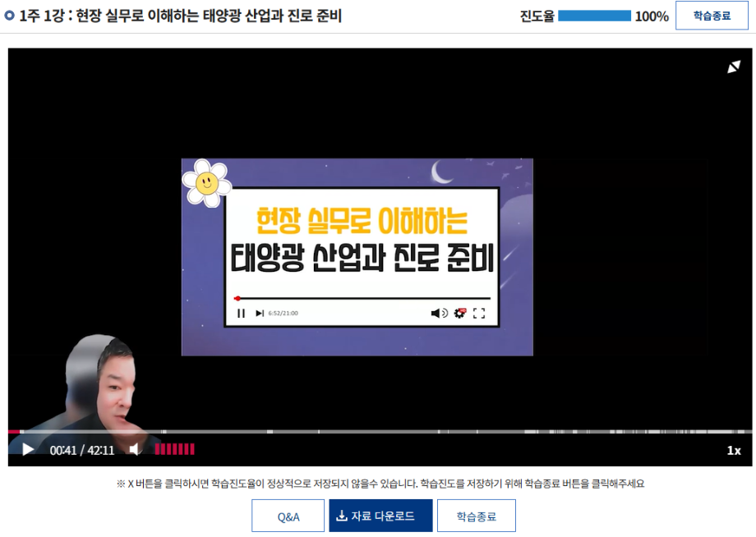Click the 00:41 / 42:11 time display
This screenshot has width=756, height=537.
click(82, 450)
